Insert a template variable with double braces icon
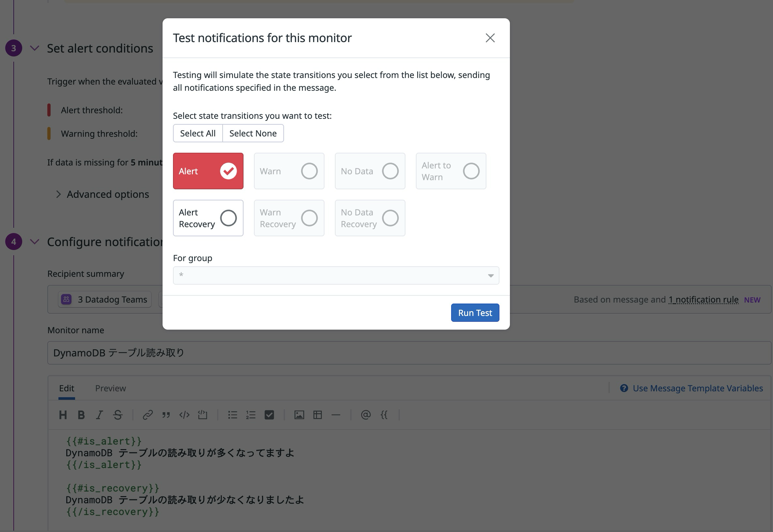This screenshot has width=773, height=532. coord(384,415)
